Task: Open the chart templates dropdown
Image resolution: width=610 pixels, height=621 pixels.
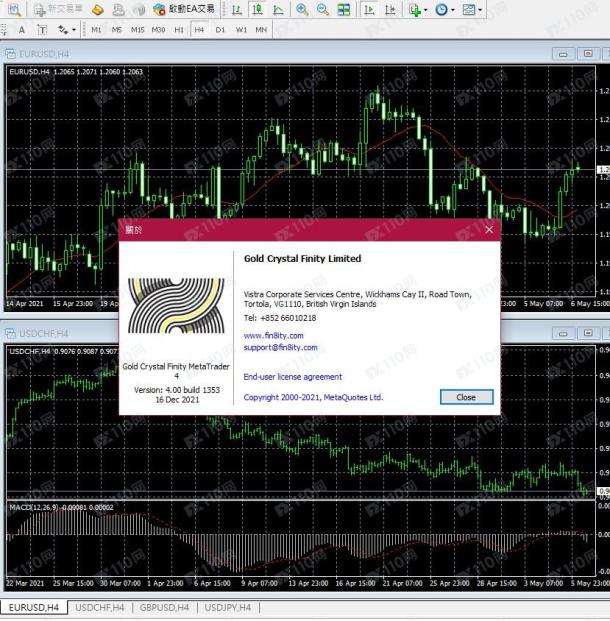Action: (x=472, y=10)
